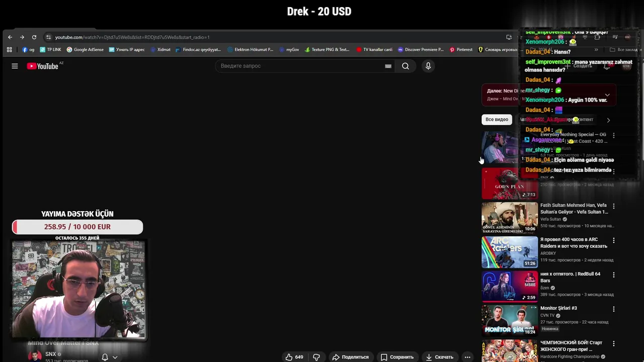Open the Texture PNG & Text bookmark
The width and height of the screenshot is (644, 362).
pos(327,50)
